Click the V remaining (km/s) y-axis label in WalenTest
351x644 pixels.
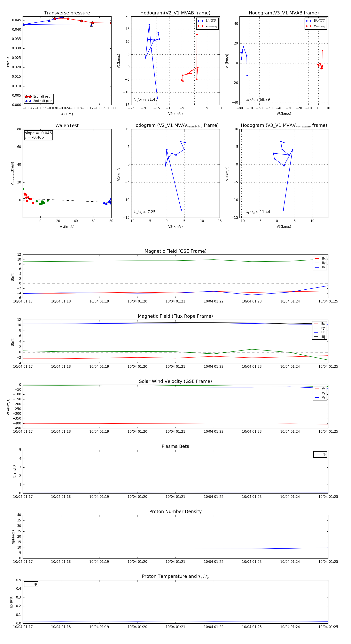[x=12, y=173]
